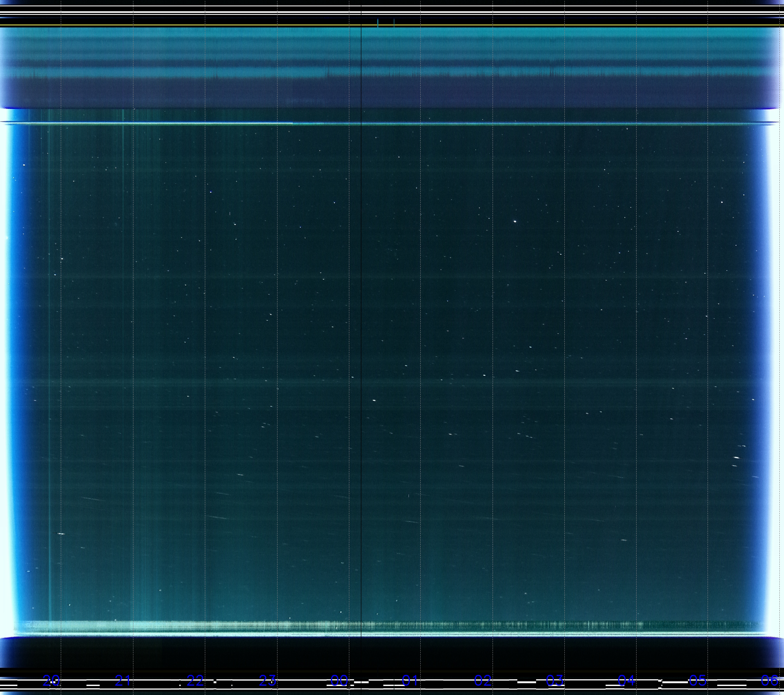Click the 01 hour label

(410, 680)
